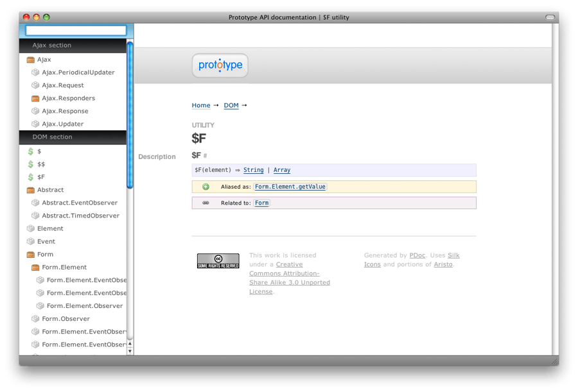Open the String return type link
This screenshot has height=392, width=578.
[254, 170]
